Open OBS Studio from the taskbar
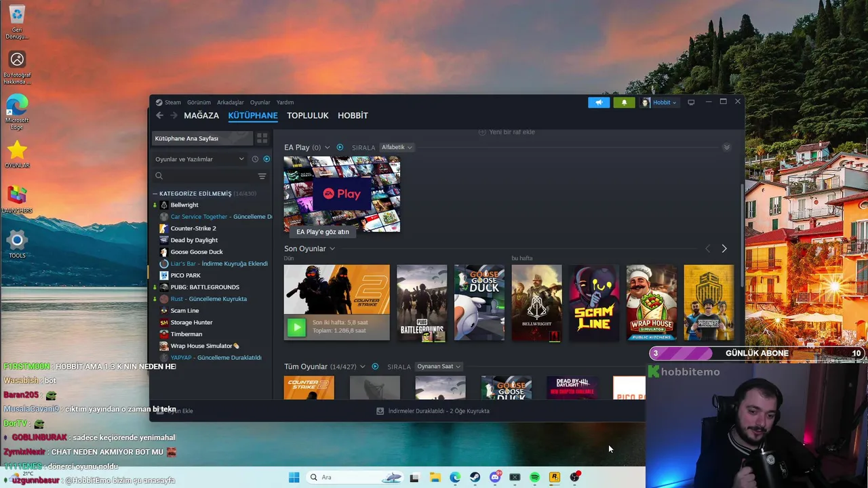The image size is (868, 488). pyautogui.click(x=575, y=477)
